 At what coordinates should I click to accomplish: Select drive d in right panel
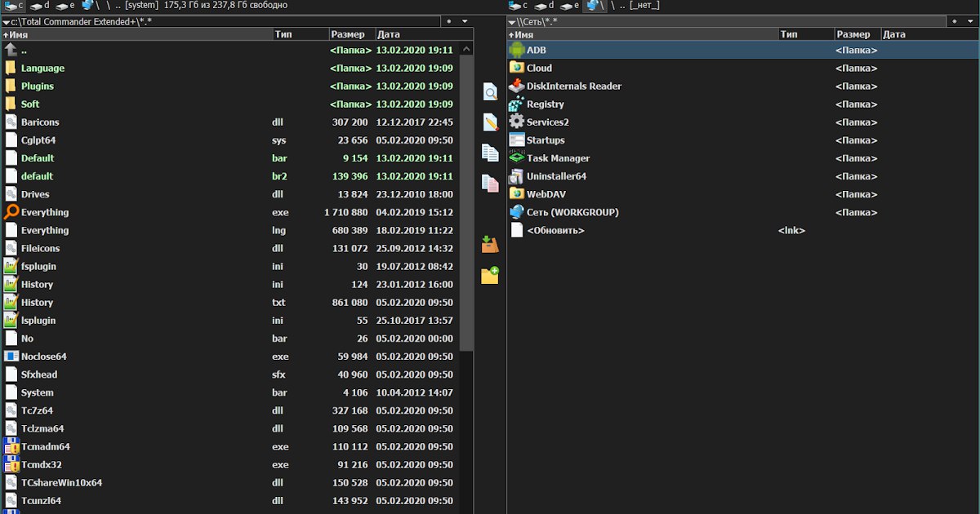coord(546,6)
